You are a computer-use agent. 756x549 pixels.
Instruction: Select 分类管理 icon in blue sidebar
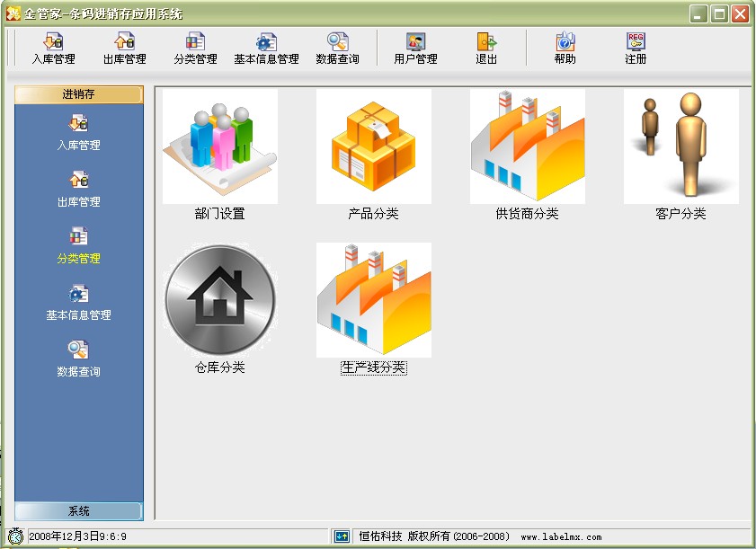78,236
